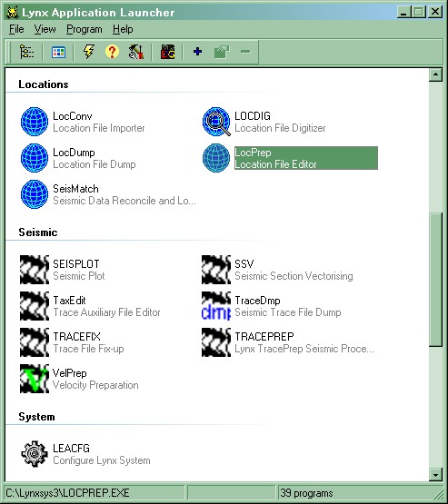Screen dimensions: 448x504
Task: Click 'Seismic Trace File Dump' text
Action: [288, 312]
